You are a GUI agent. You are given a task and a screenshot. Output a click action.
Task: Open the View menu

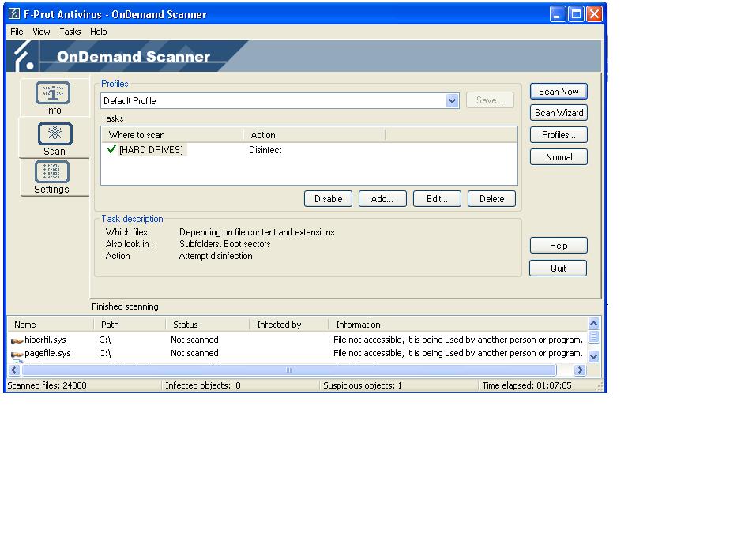tap(41, 32)
